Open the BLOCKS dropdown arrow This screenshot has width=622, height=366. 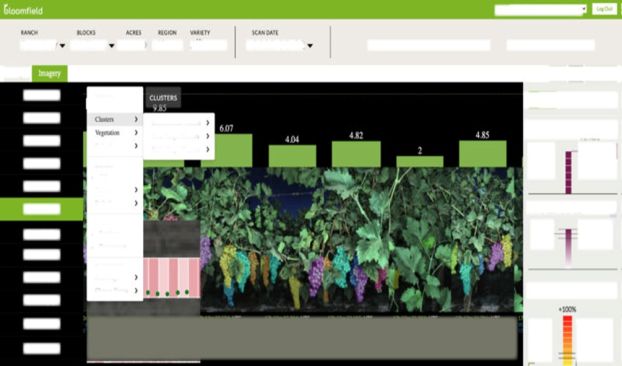click(111, 46)
